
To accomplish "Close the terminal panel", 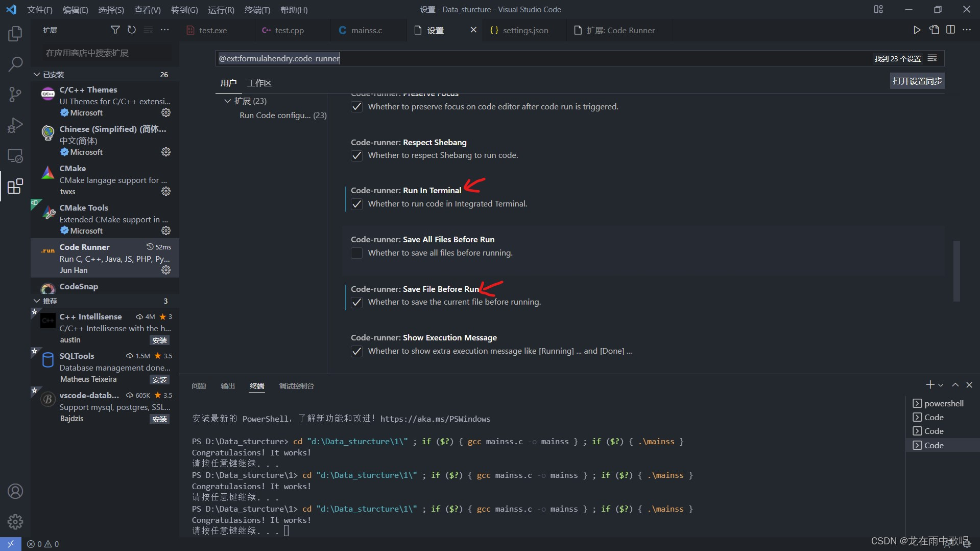I will (969, 385).
